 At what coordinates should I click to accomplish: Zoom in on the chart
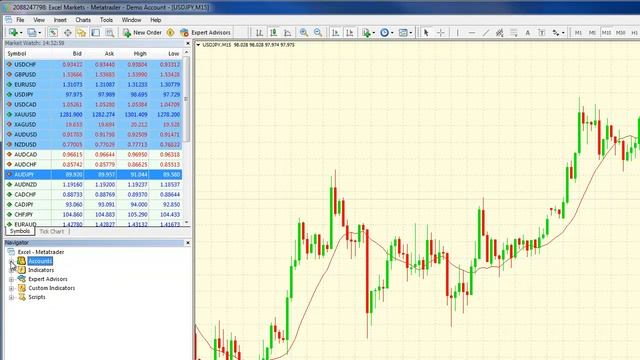304,32
